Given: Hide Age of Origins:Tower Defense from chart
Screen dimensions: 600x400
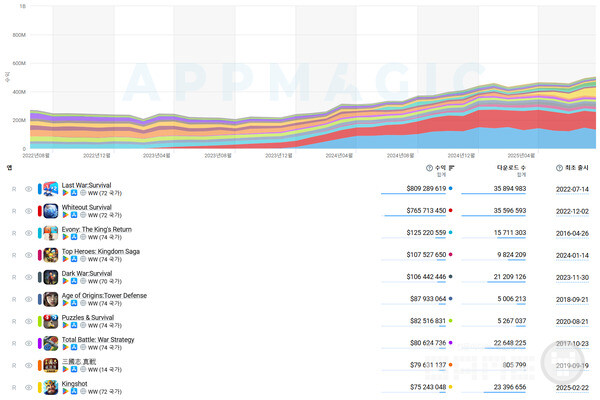Looking at the screenshot, I should click(28, 299).
